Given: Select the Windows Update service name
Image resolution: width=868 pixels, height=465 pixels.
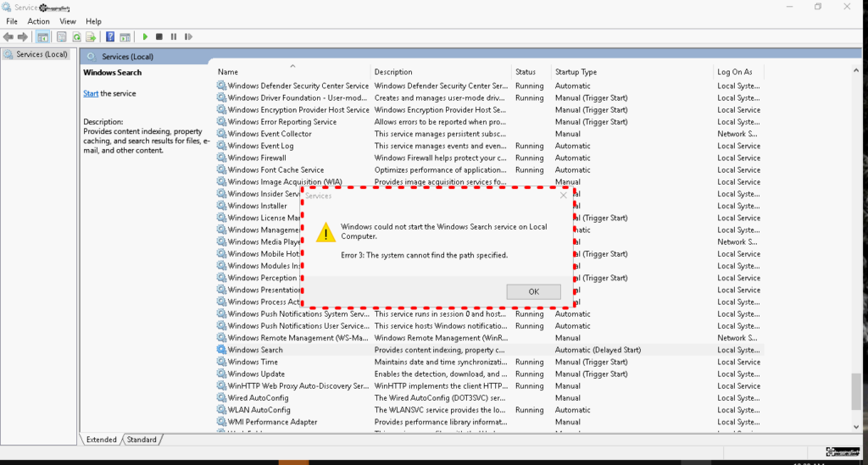Looking at the screenshot, I should 256,374.
